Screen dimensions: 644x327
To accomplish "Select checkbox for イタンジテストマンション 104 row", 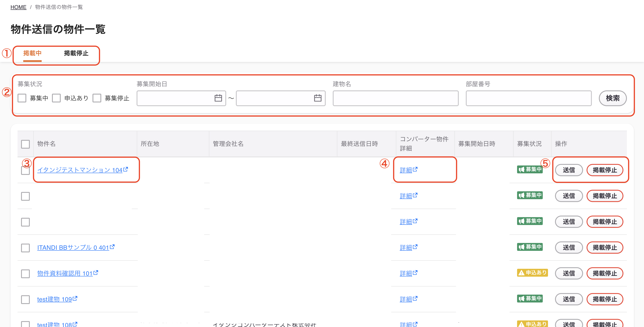I will point(25,171).
